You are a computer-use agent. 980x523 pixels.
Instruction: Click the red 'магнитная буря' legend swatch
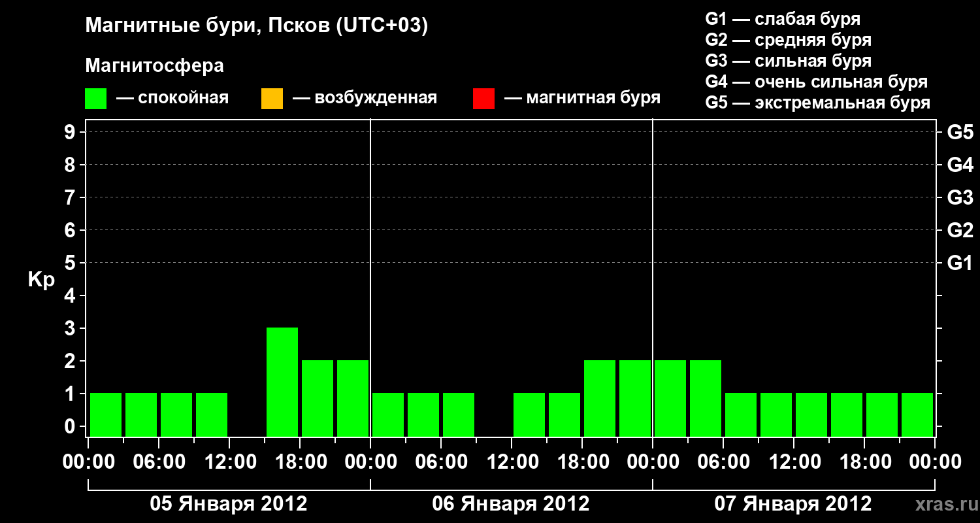pyautogui.click(x=484, y=99)
